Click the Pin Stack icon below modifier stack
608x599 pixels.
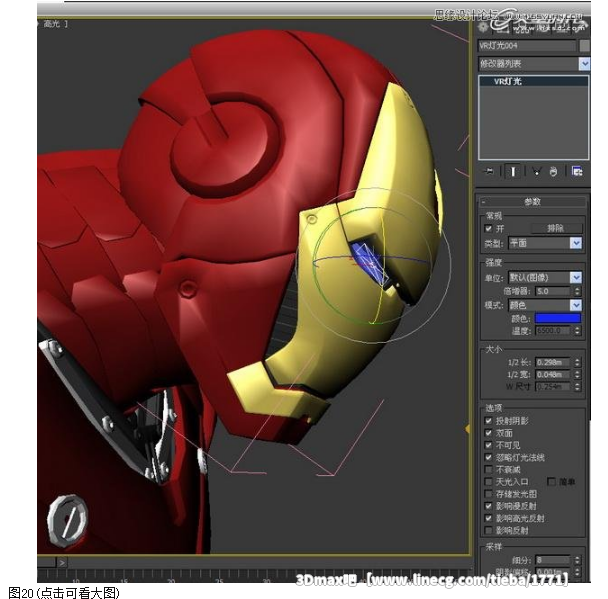coord(489,171)
